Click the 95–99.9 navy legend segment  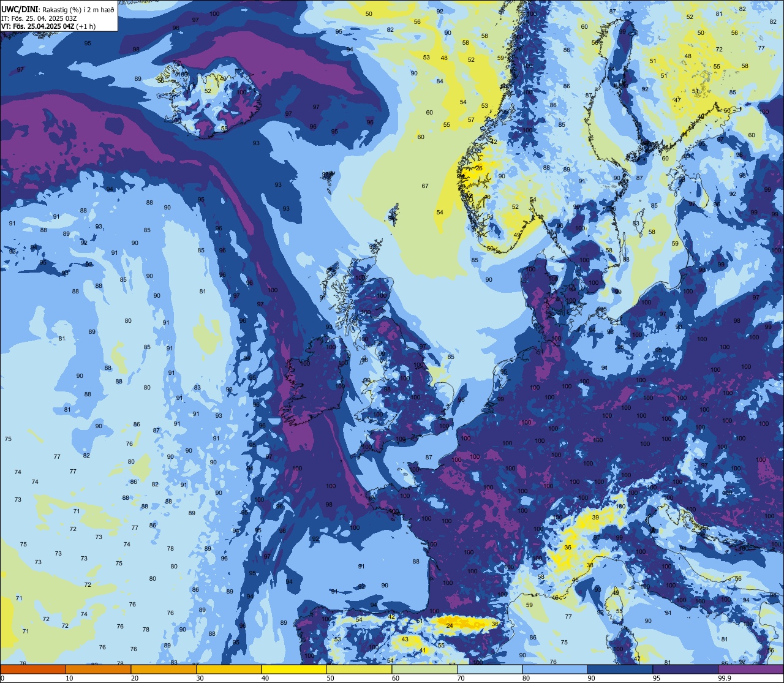click(x=685, y=669)
